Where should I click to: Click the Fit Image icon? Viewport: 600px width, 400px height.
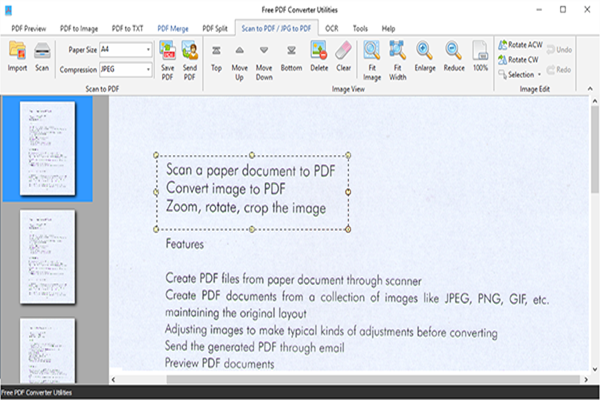371,52
